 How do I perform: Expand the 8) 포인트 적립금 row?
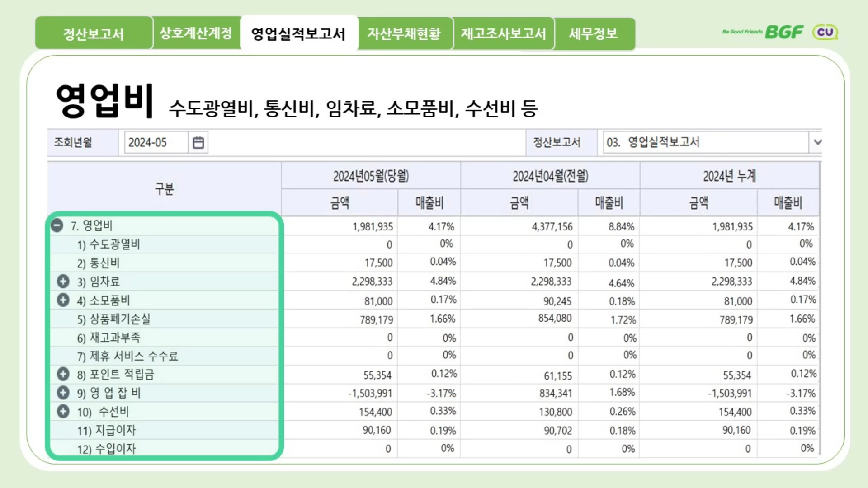point(63,374)
